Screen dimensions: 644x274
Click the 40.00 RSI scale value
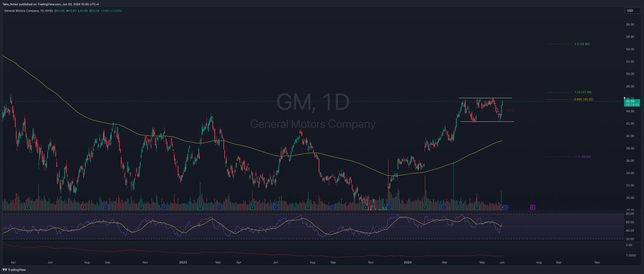[x=630, y=231]
